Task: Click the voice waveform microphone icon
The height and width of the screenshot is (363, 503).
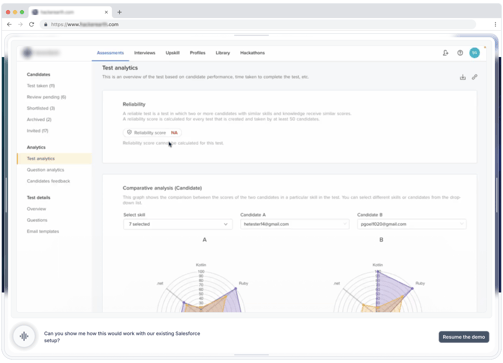Action: 24,336
